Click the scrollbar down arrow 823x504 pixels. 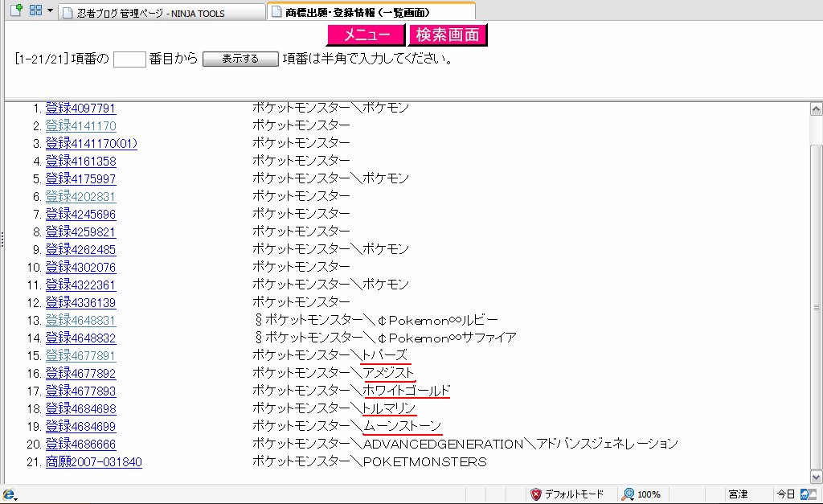click(x=817, y=477)
